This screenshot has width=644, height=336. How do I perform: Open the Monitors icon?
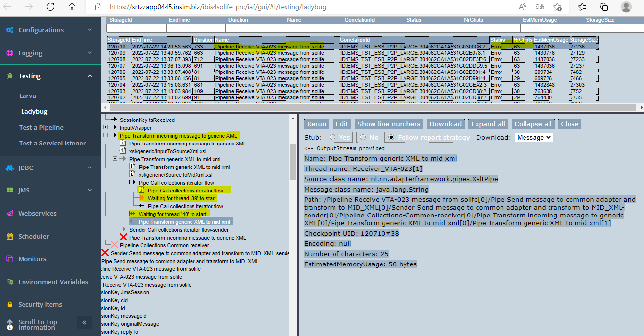click(10, 259)
